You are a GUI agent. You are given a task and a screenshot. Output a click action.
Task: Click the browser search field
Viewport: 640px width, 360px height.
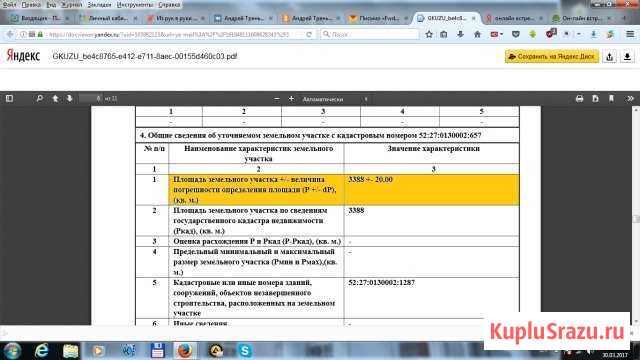click(369, 35)
